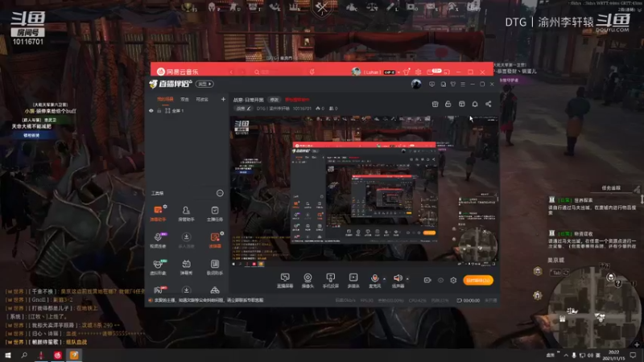Toggle lock on 全屏1 source
The height and width of the screenshot is (362, 644).
pyautogui.click(x=159, y=111)
